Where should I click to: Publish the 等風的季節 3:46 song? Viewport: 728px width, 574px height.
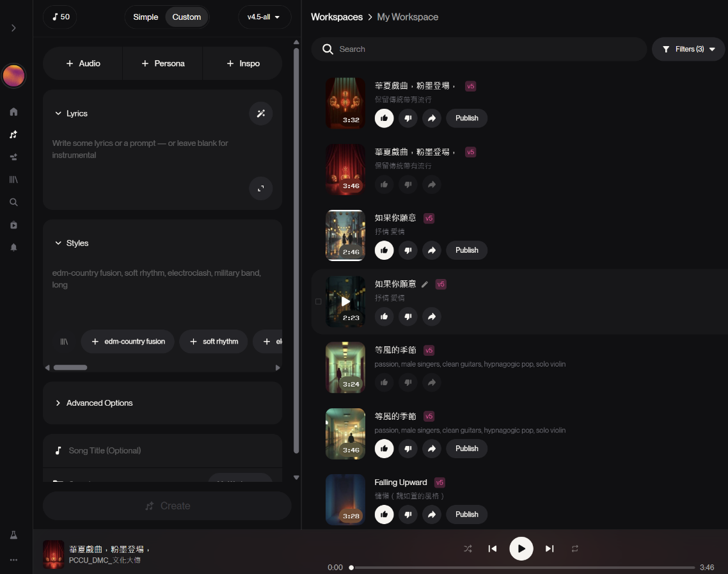coord(466,449)
